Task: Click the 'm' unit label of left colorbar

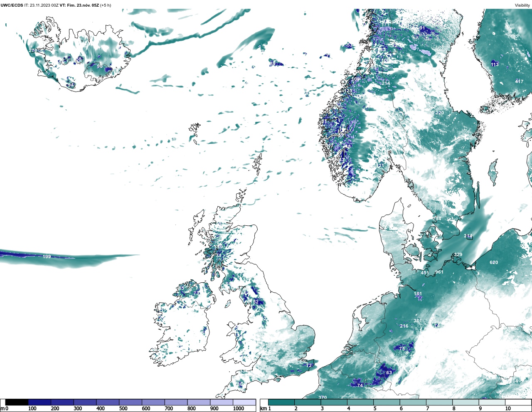Action: pos(2,409)
